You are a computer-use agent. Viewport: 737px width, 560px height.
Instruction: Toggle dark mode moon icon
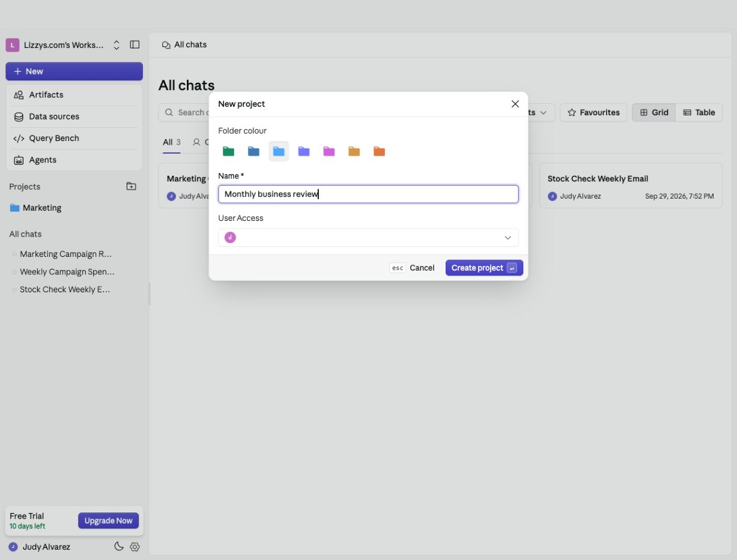pos(119,547)
